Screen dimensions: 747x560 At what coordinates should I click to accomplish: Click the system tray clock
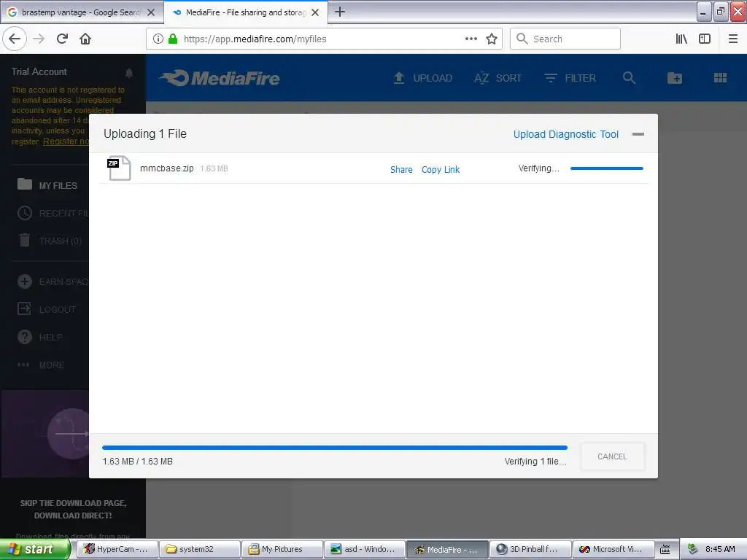(x=720, y=549)
